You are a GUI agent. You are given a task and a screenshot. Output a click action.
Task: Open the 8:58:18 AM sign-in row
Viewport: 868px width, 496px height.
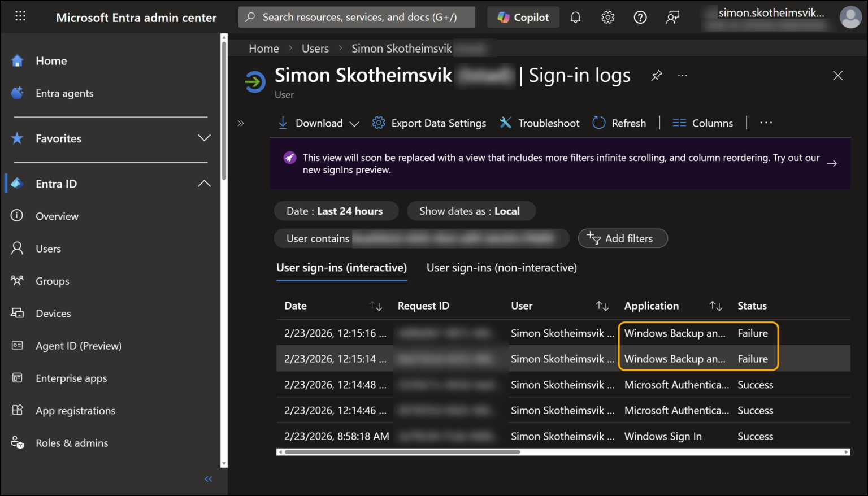pos(563,436)
